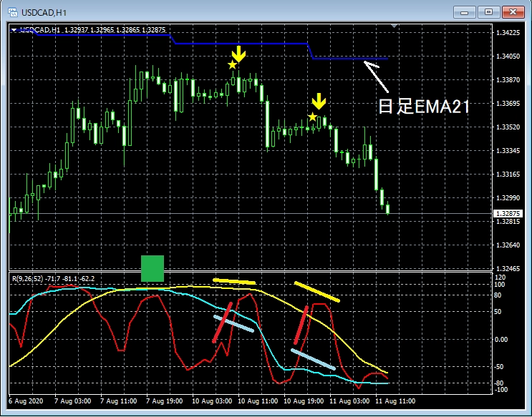This screenshot has height=417, width=532.
Task: Click the grey chart shift triangle marker
Action: tap(392, 27)
